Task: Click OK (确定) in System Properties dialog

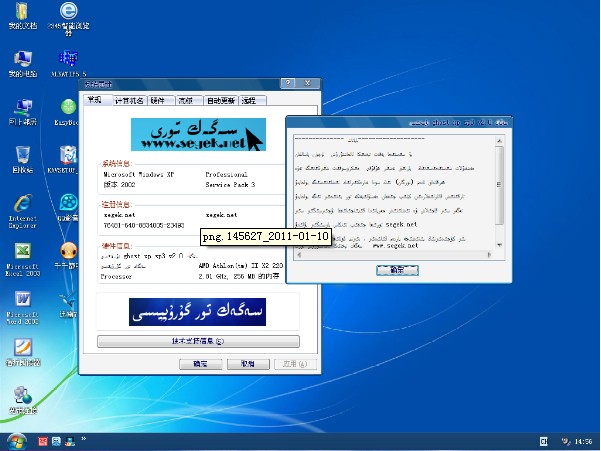Action: click(x=200, y=364)
